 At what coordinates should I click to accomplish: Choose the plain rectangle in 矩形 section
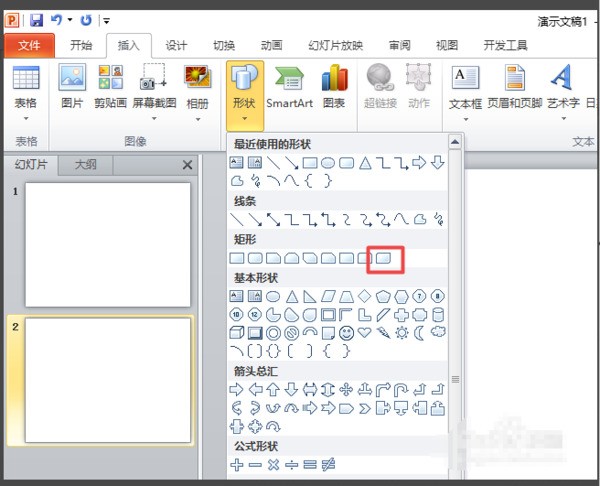tap(236, 258)
